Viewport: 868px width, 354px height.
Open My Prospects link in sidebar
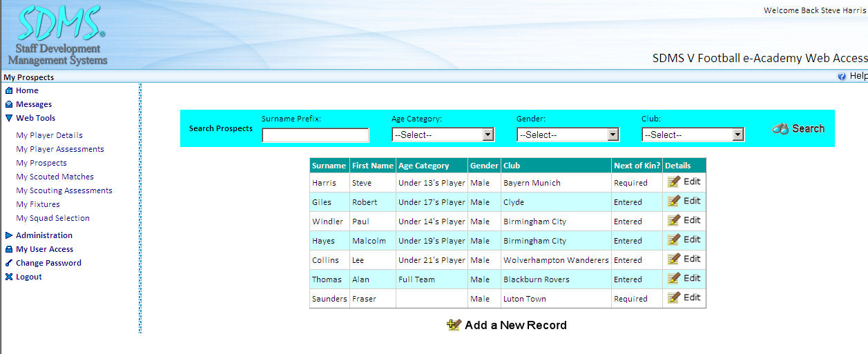[x=41, y=163]
